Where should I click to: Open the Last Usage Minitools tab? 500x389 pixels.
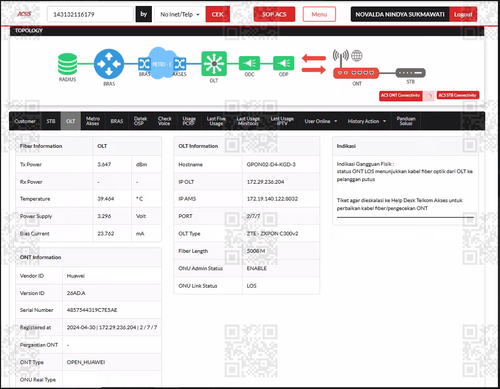pos(248,121)
